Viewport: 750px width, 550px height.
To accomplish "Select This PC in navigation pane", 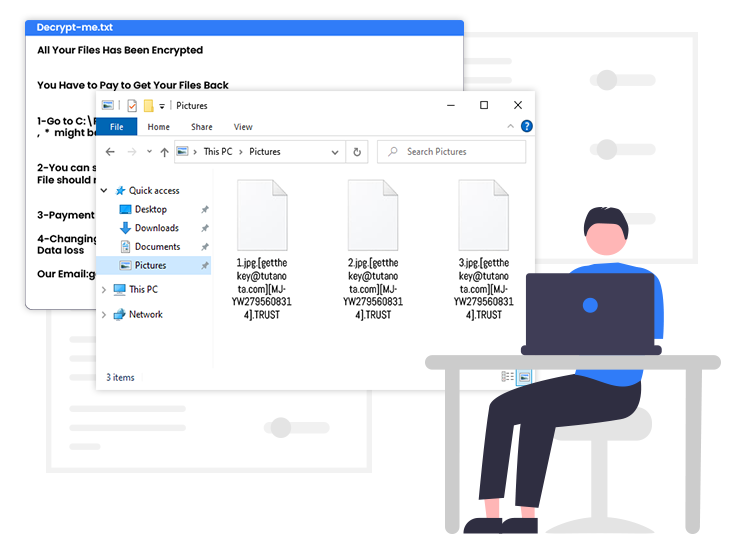I will coord(143,289).
